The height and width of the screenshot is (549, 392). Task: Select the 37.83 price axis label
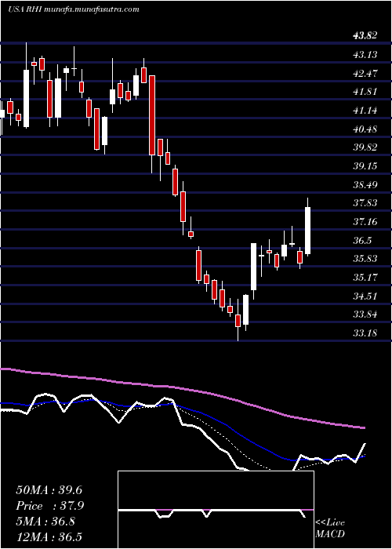pyautogui.click(x=365, y=203)
